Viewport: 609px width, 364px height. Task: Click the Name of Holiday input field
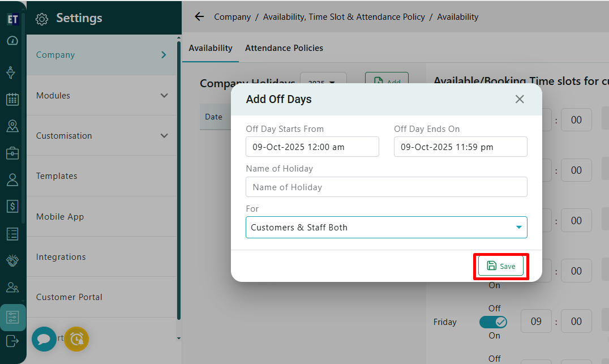387,187
